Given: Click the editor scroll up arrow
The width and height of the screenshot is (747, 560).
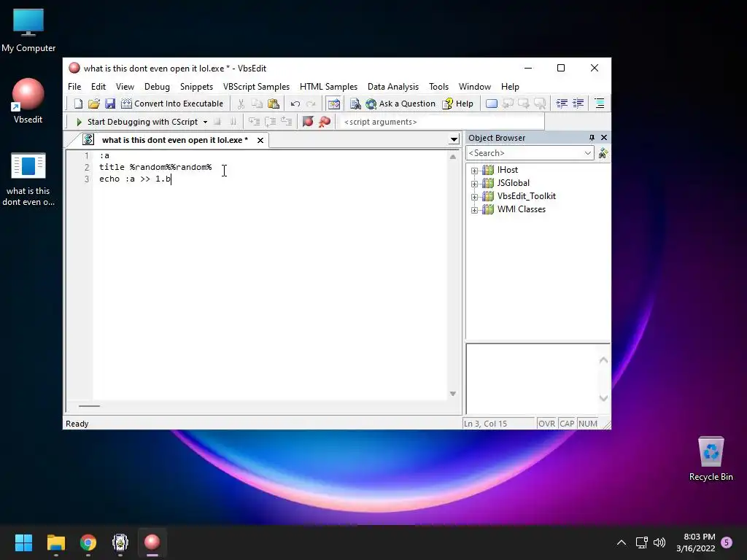Looking at the screenshot, I should 453,157.
